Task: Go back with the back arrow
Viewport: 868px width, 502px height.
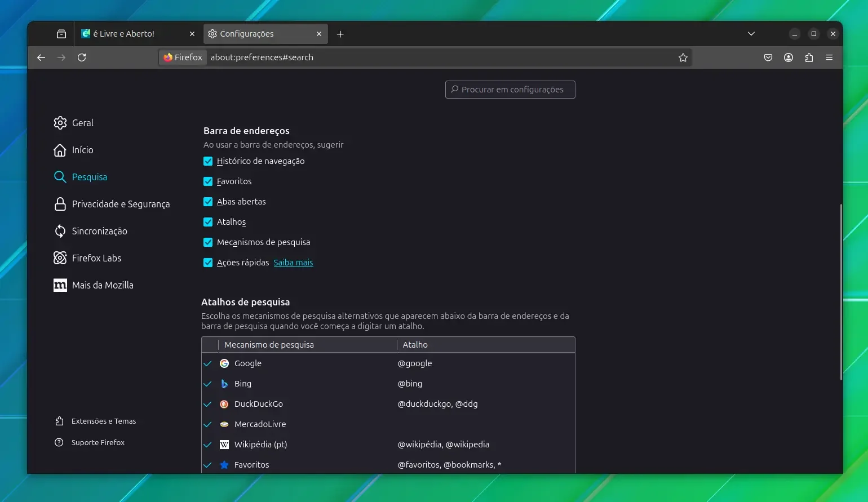Action: coord(41,57)
